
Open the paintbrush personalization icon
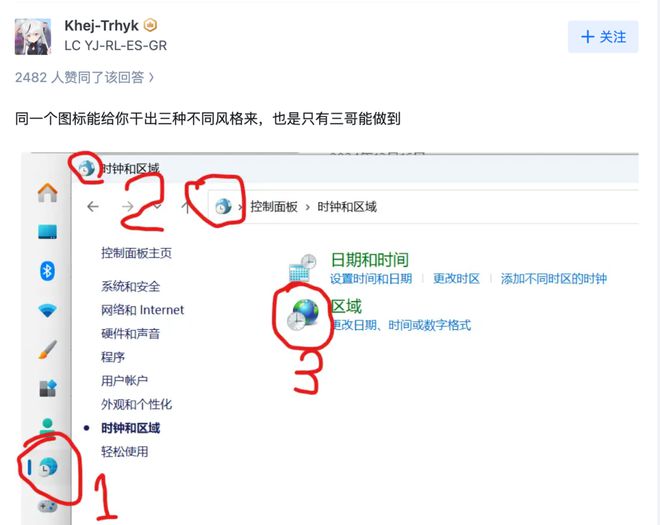click(48, 349)
